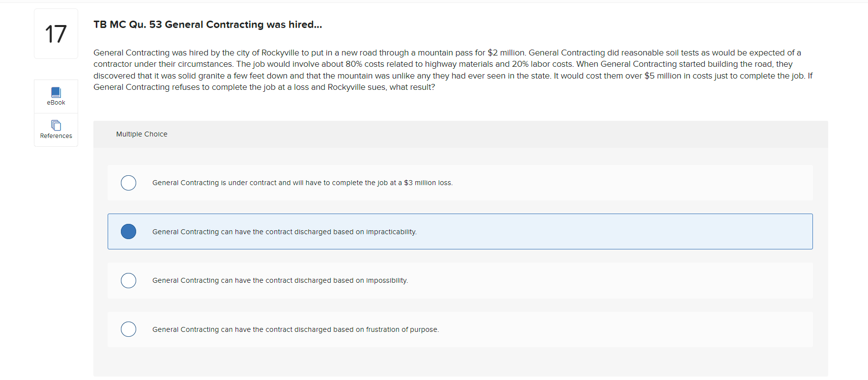Image resolution: width=868 pixels, height=380 pixels.
Task: Select the frustration of purpose radio button
Action: pyautogui.click(x=128, y=329)
